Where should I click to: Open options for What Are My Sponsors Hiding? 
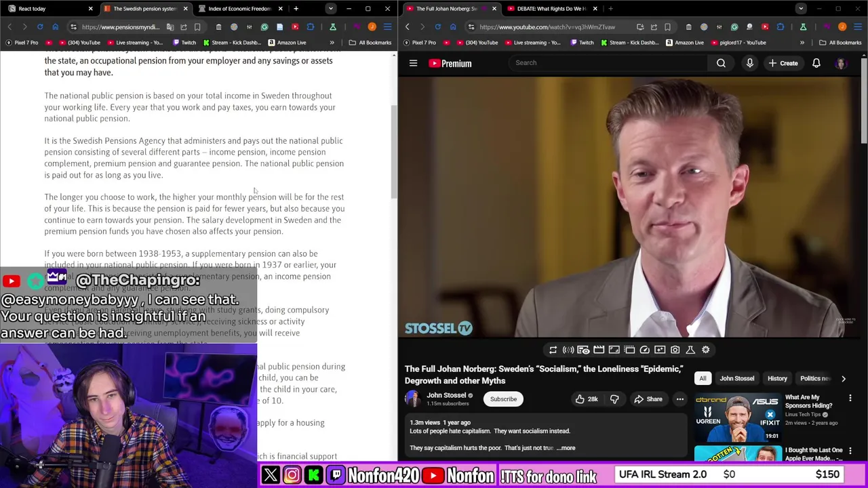click(x=850, y=399)
